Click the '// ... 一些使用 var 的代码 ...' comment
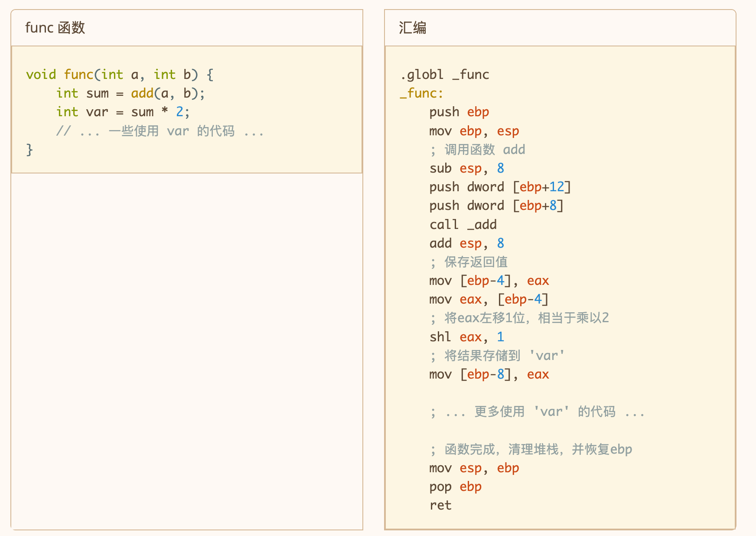This screenshot has width=756, height=536. 160,131
